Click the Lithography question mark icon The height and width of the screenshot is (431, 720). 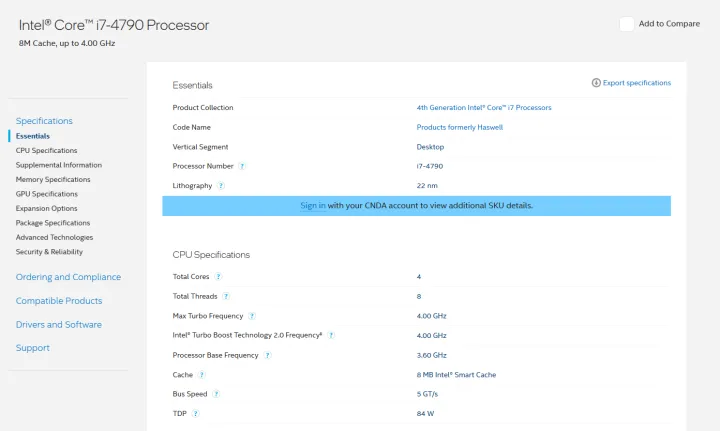point(221,186)
